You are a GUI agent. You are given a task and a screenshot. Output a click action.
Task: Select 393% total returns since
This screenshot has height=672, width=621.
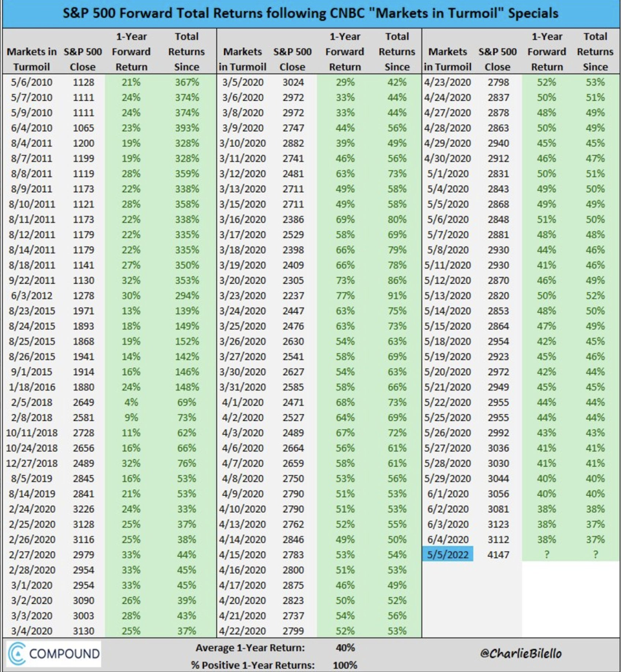coord(187,128)
